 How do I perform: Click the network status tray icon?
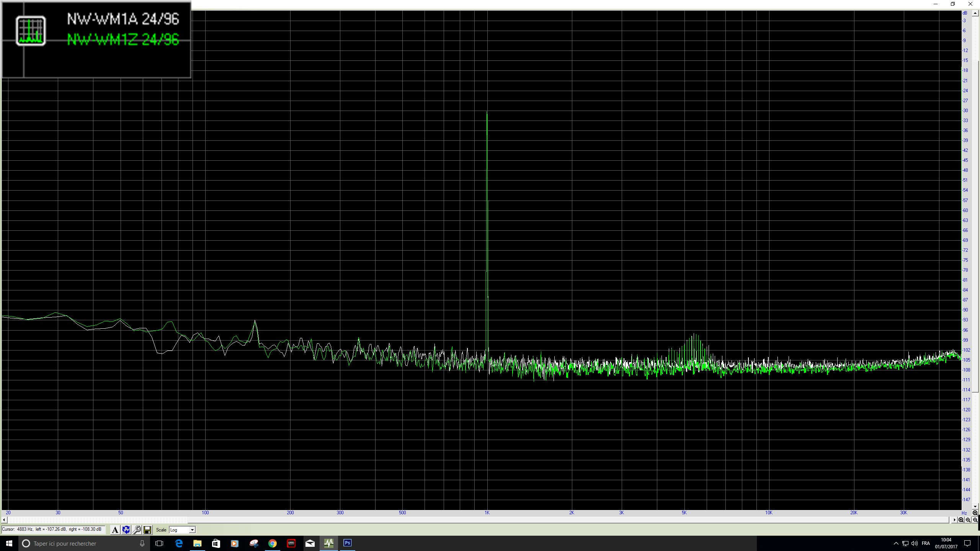[x=905, y=543]
